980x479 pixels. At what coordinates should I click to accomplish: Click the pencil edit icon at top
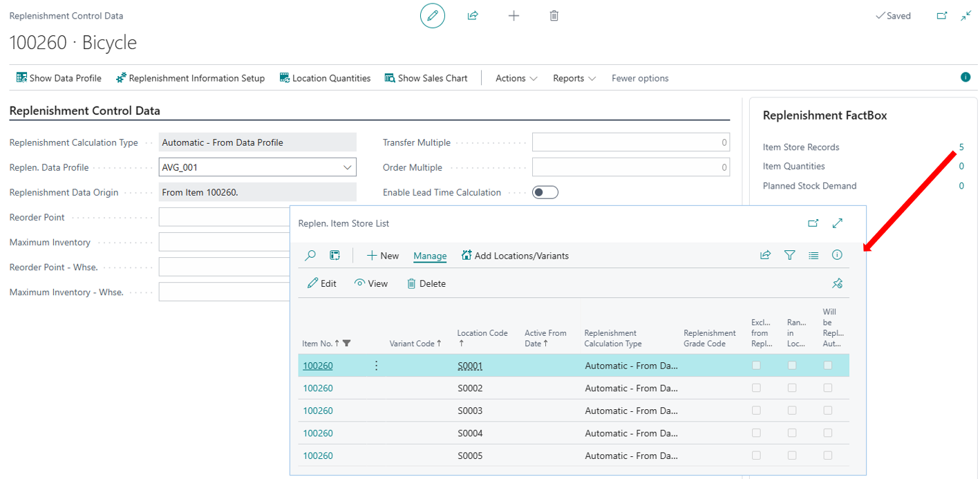coord(433,15)
